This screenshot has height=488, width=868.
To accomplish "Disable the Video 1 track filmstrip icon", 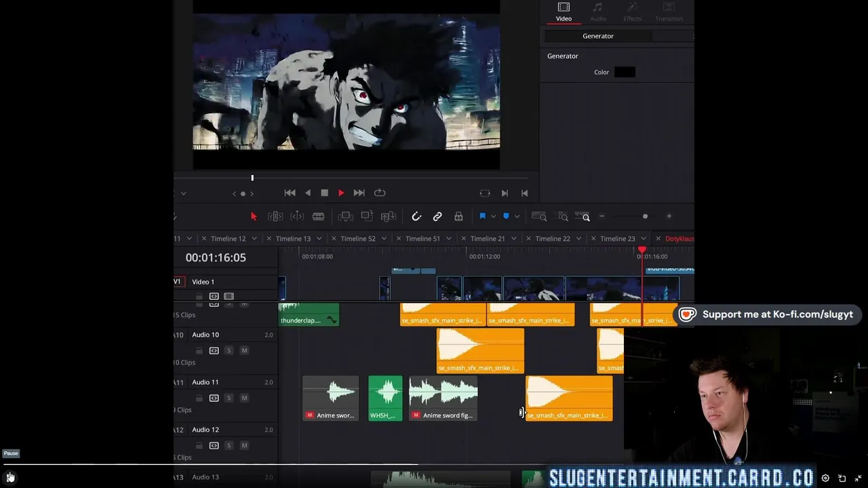I will coord(229,296).
